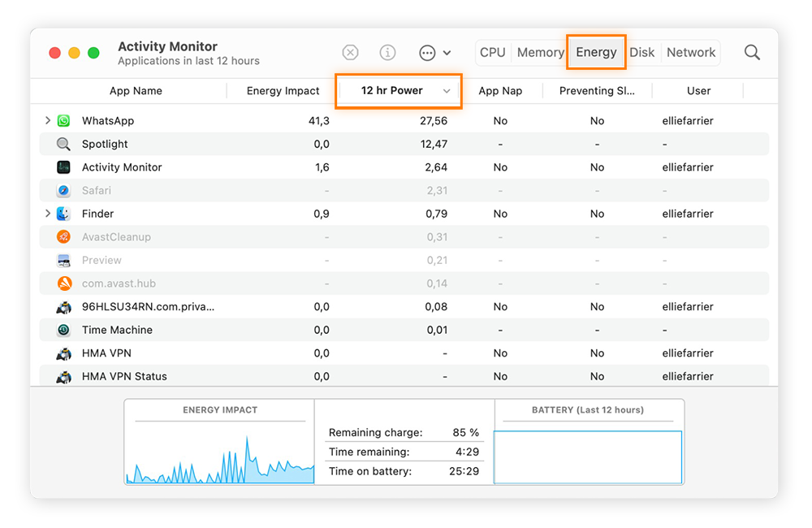Viewport: 812px width, 528px height.
Task: Click the Safari browser icon
Action: point(63,190)
